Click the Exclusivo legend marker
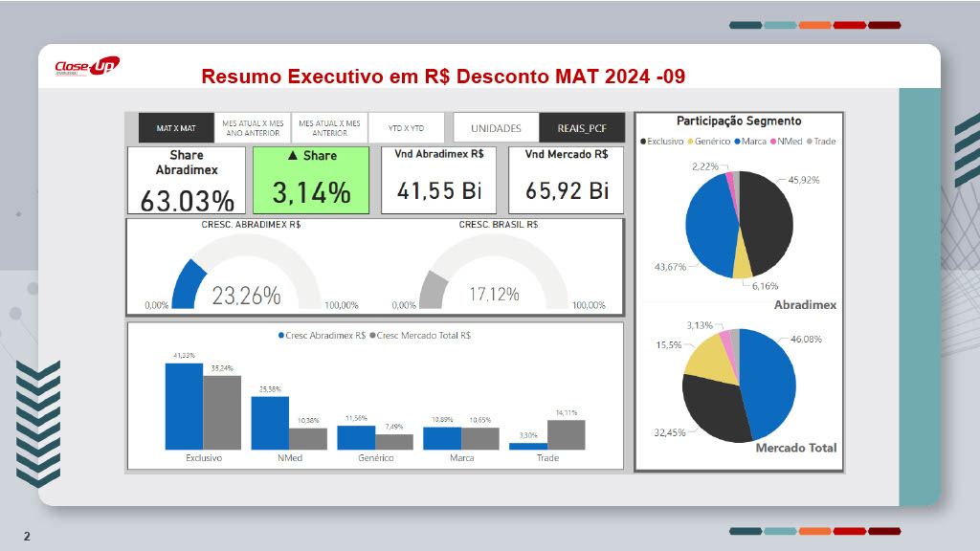The image size is (980, 551). [x=643, y=142]
